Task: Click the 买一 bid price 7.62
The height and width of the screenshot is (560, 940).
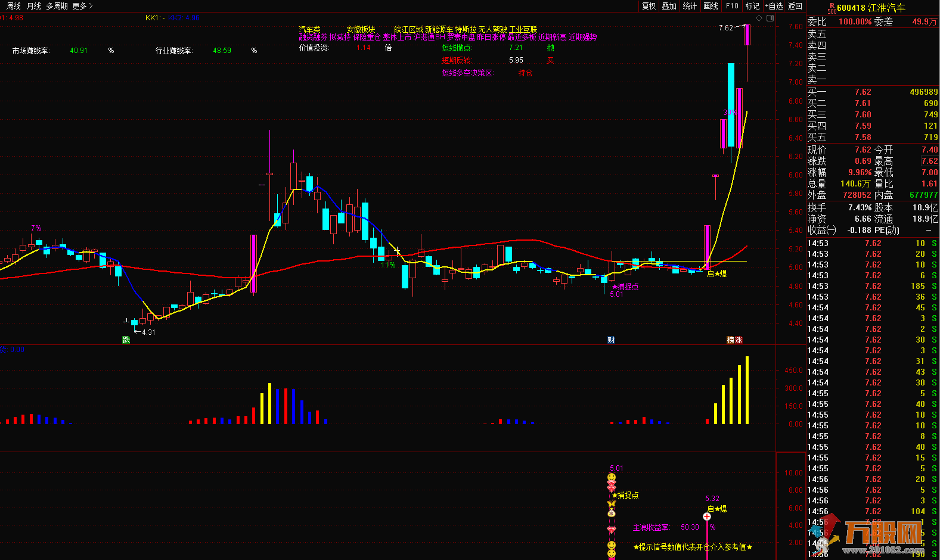Action: [x=863, y=92]
